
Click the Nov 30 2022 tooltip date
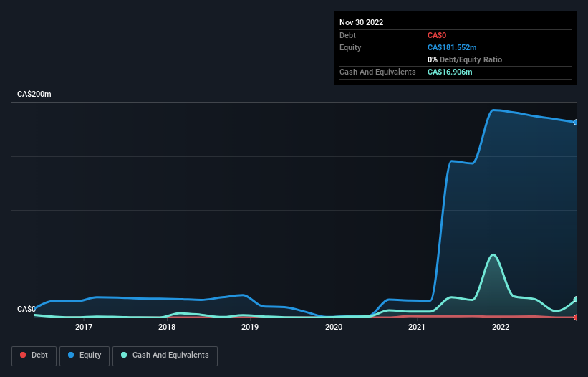(362, 22)
